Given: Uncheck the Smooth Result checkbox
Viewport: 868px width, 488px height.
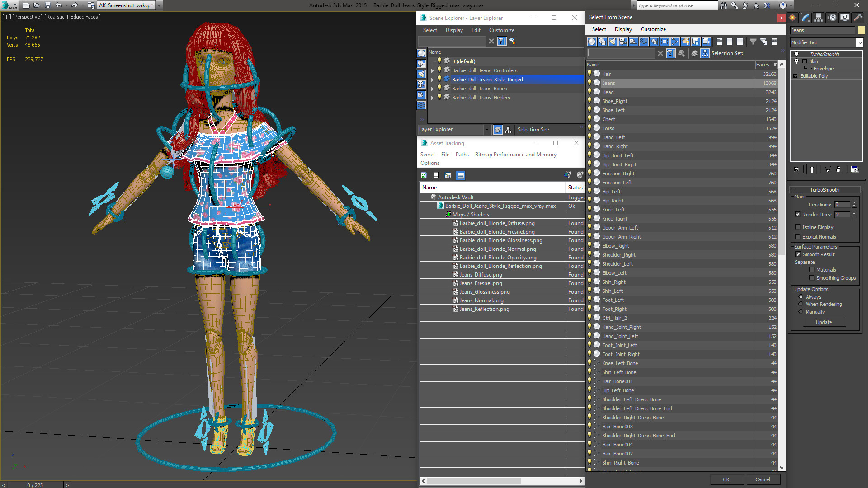Looking at the screenshot, I should point(798,254).
